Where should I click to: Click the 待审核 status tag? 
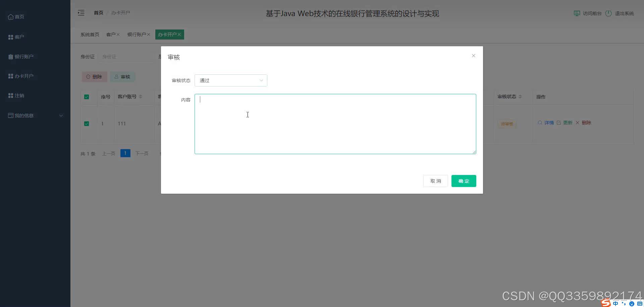[x=507, y=124]
